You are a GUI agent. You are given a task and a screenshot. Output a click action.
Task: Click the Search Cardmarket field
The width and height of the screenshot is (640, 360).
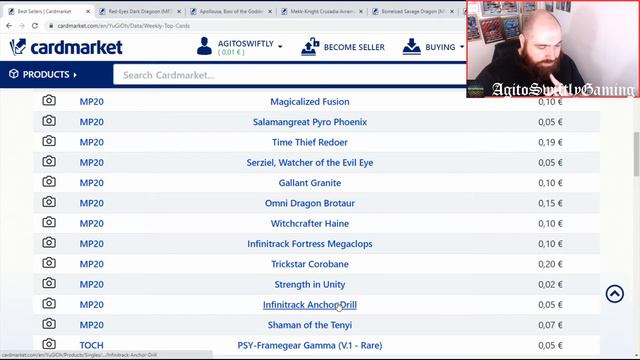pyautogui.click(x=289, y=75)
